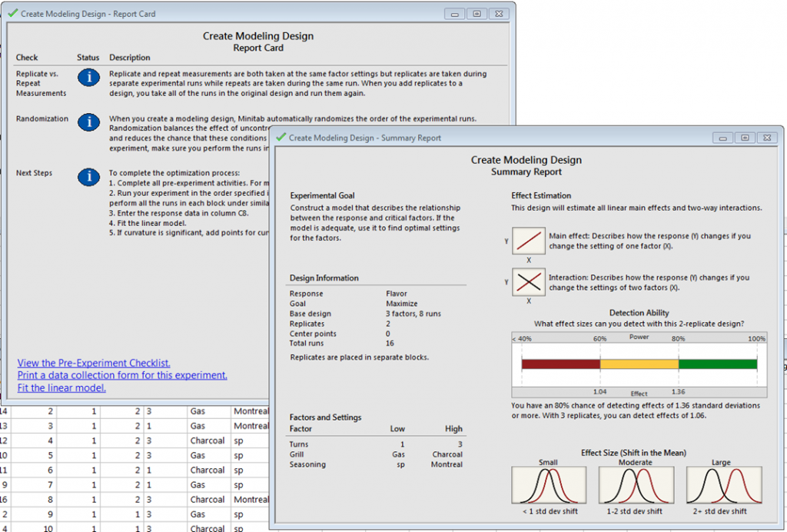Select the Gas cell in worksheet row 7
This screenshot has height=532, width=787.
[x=209, y=485]
